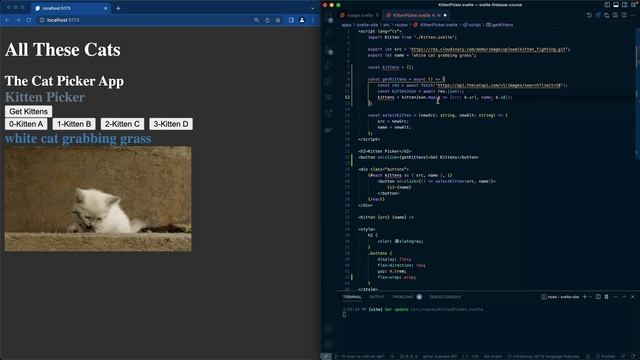Click the timeline history icon in editor actions

(589, 15)
